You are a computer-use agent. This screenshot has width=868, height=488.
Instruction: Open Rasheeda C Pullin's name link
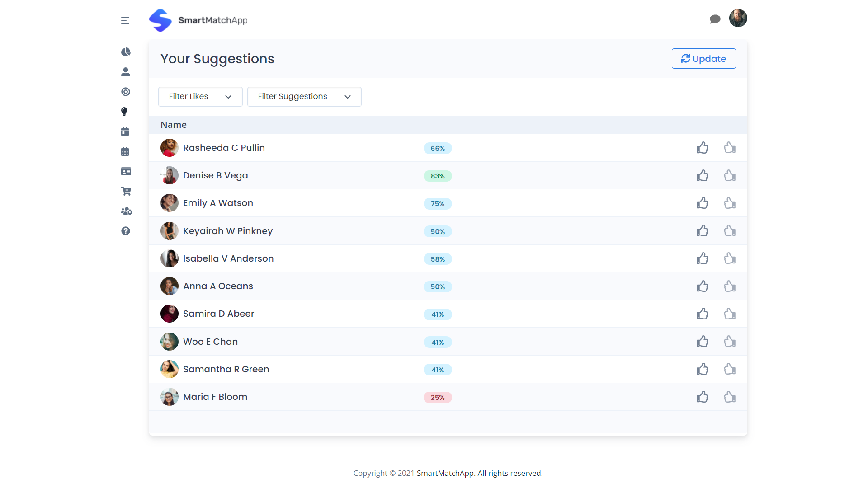coord(224,148)
